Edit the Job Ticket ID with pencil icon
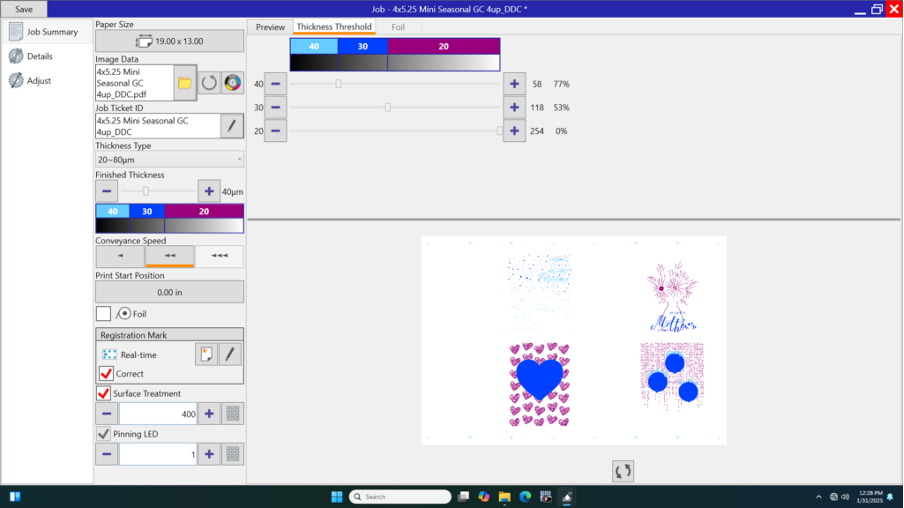Viewport: 904px width, 508px height. (x=232, y=126)
